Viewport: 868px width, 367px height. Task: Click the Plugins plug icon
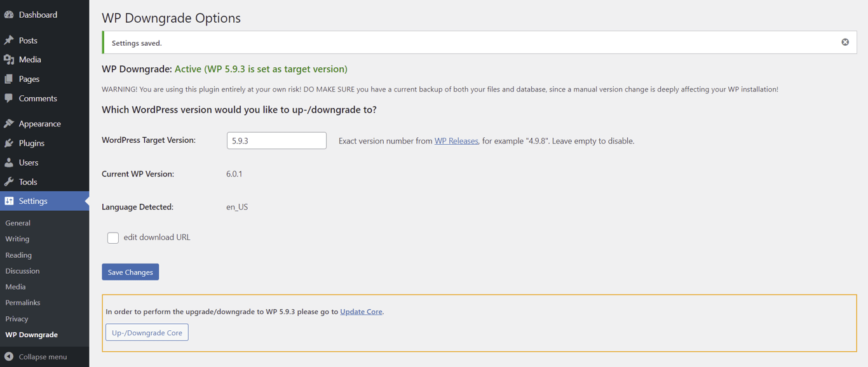tap(9, 143)
